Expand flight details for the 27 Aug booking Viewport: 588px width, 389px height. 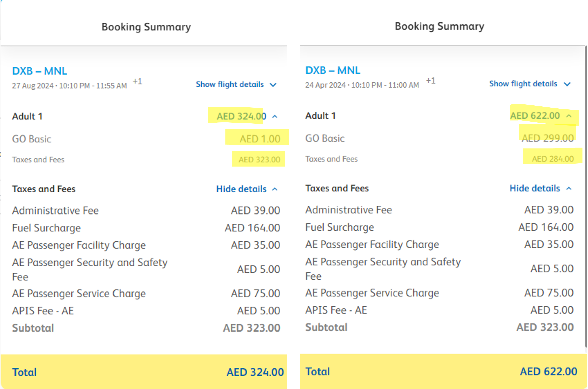coord(229,85)
